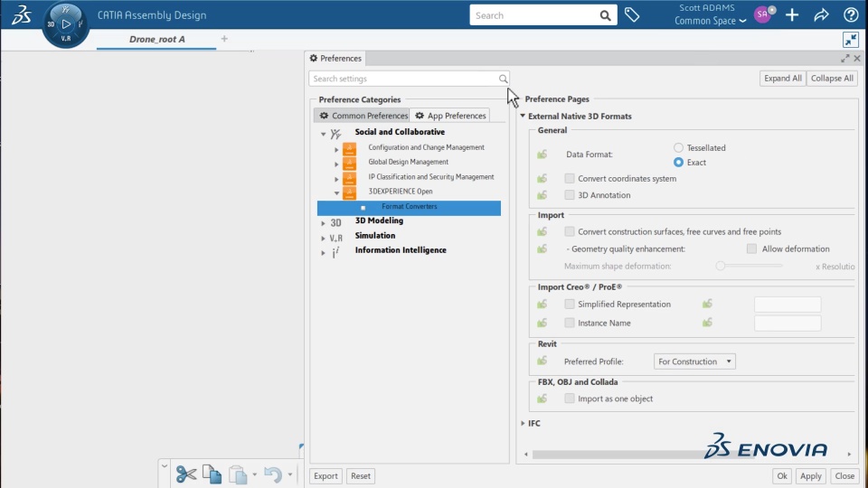The height and width of the screenshot is (488, 868).
Task: Click lock icon beside Preferred Profile
Action: pyautogui.click(x=542, y=361)
